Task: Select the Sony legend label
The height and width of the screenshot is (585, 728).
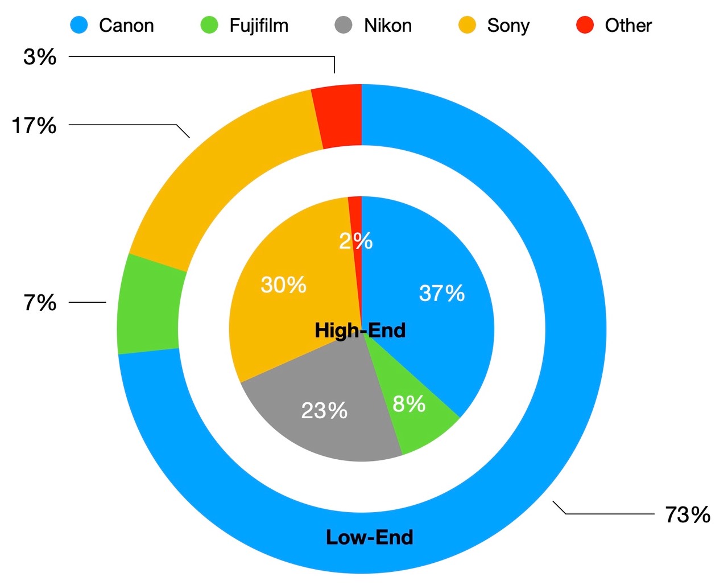Action: coord(508,26)
